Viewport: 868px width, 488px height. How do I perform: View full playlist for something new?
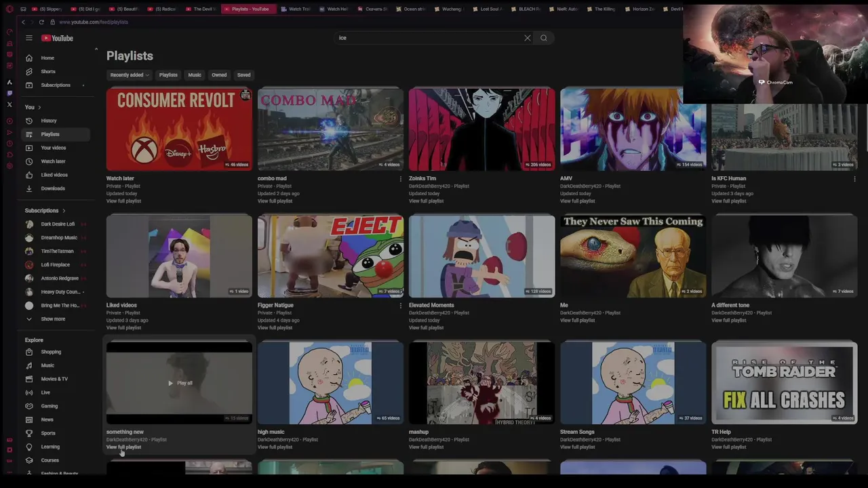(123, 447)
